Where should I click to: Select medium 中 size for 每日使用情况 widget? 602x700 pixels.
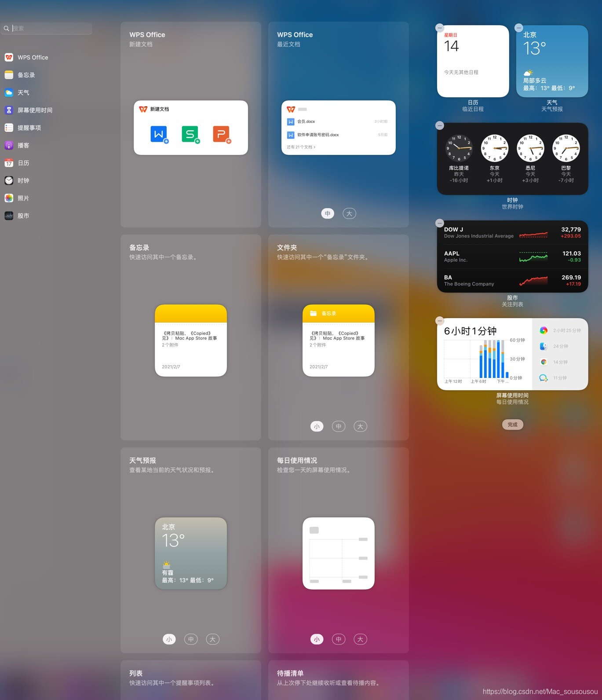tap(339, 639)
